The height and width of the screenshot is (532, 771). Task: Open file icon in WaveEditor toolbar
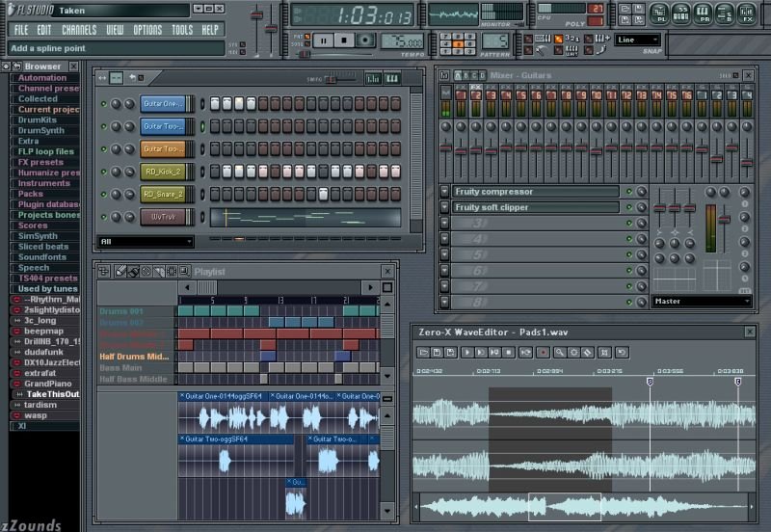pyautogui.click(x=423, y=353)
